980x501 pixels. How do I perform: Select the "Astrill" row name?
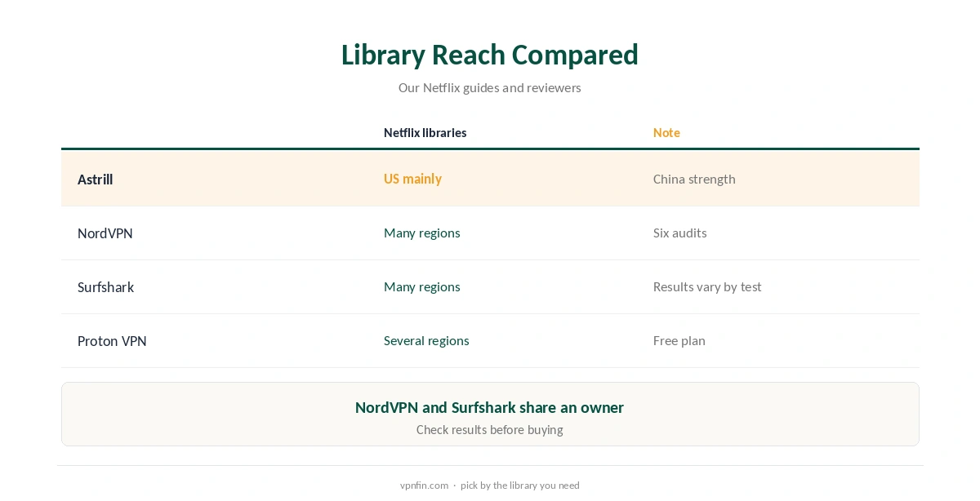click(95, 180)
